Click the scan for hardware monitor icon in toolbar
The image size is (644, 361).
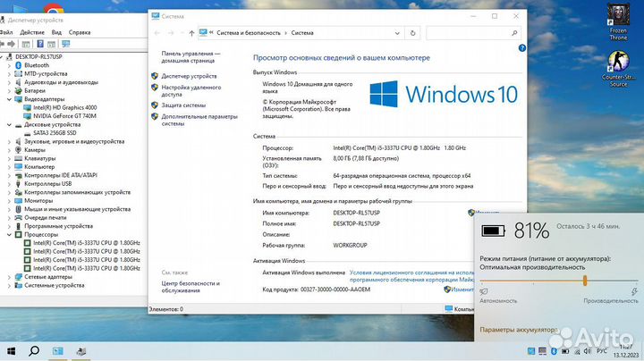point(65,44)
